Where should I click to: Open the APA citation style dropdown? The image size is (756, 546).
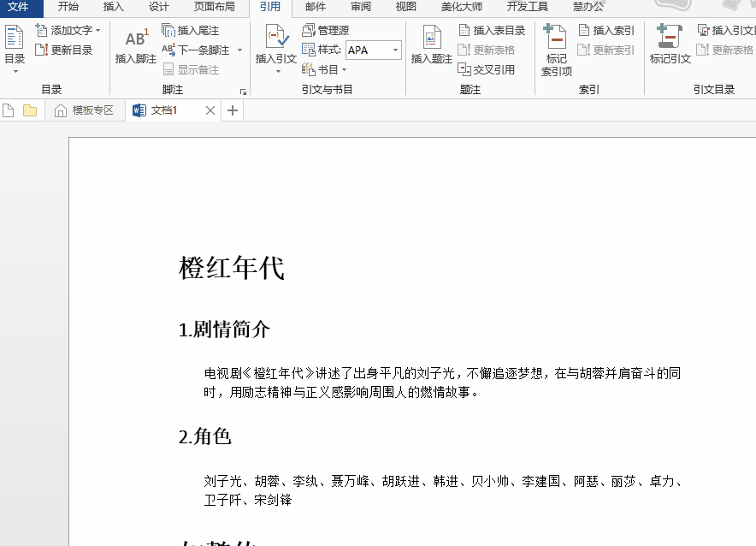click(395, 50)
